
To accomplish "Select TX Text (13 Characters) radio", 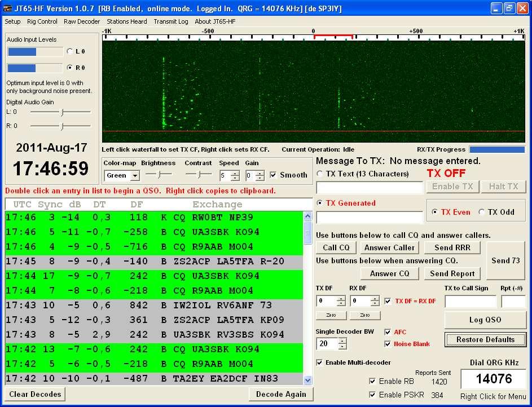I will tap(319, 174).
